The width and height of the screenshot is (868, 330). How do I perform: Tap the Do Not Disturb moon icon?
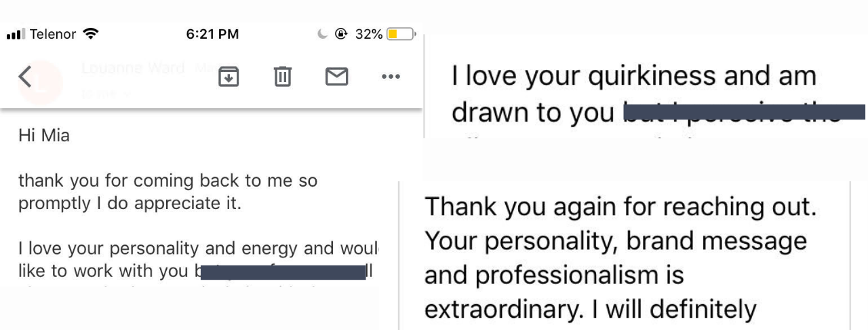(322, 34)
